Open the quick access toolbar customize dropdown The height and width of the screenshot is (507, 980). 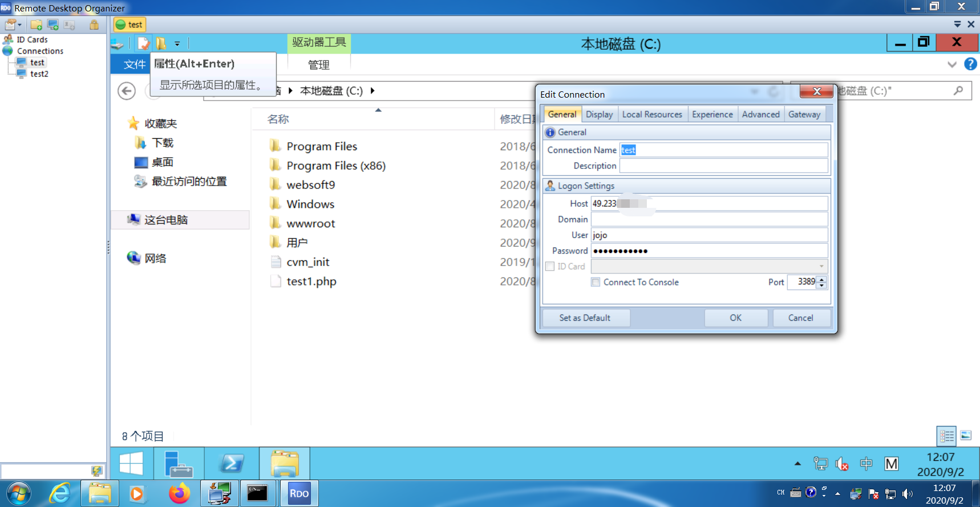click(177, 43)
